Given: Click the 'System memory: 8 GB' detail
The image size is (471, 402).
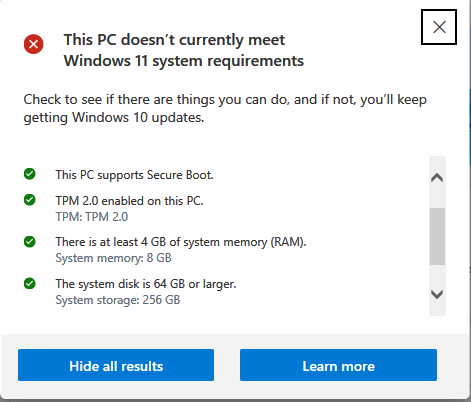Looking at the screenshot, I should [x=113, y=258].
